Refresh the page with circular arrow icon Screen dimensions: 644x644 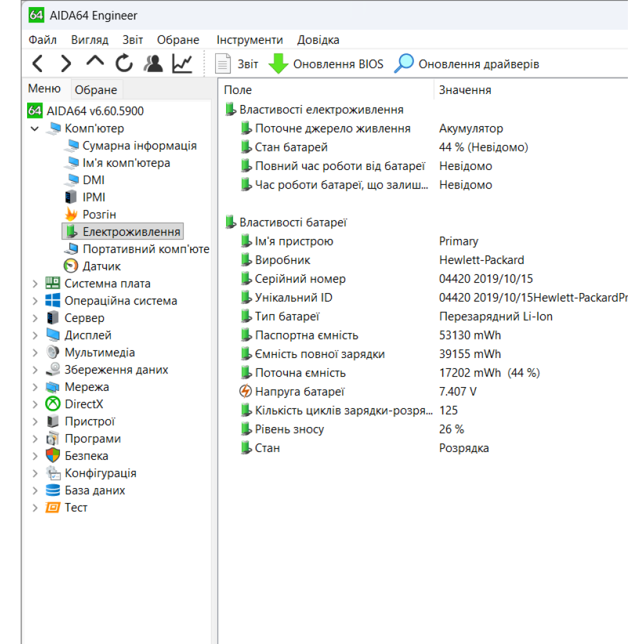point(124,64)
